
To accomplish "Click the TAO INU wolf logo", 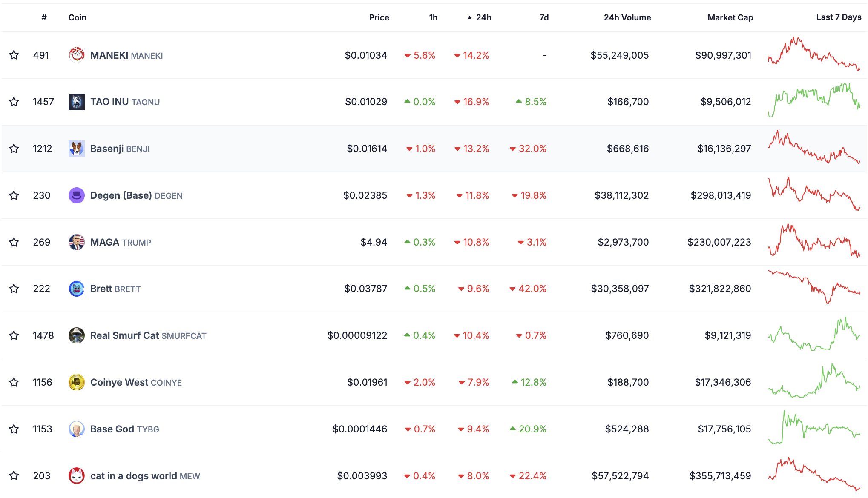I will [77, 102].
